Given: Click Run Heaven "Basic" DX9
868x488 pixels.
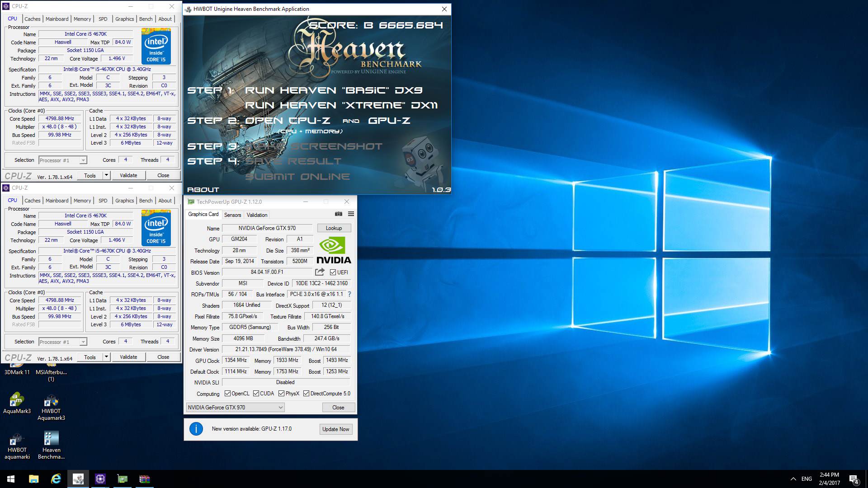Looking at the screenshot, I should tap(333, 90).
